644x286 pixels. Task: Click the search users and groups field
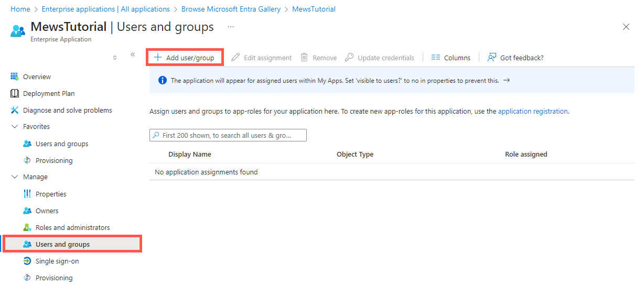pyautogui.click(x=228, y=135)
